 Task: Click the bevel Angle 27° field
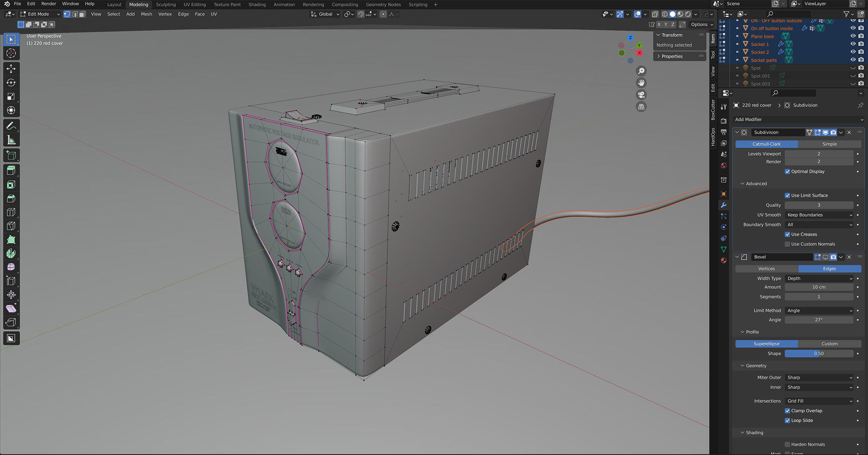(x=819, y=320)
